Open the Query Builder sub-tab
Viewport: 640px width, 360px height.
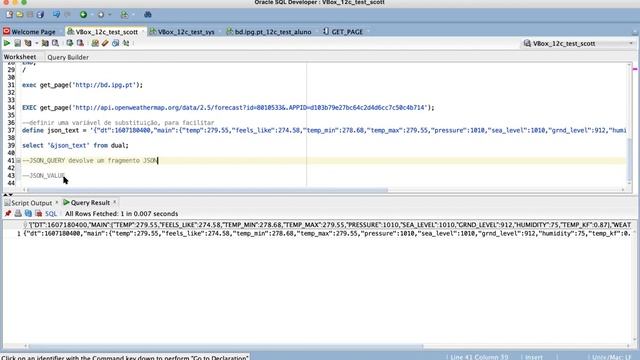(x=68, y=58)
